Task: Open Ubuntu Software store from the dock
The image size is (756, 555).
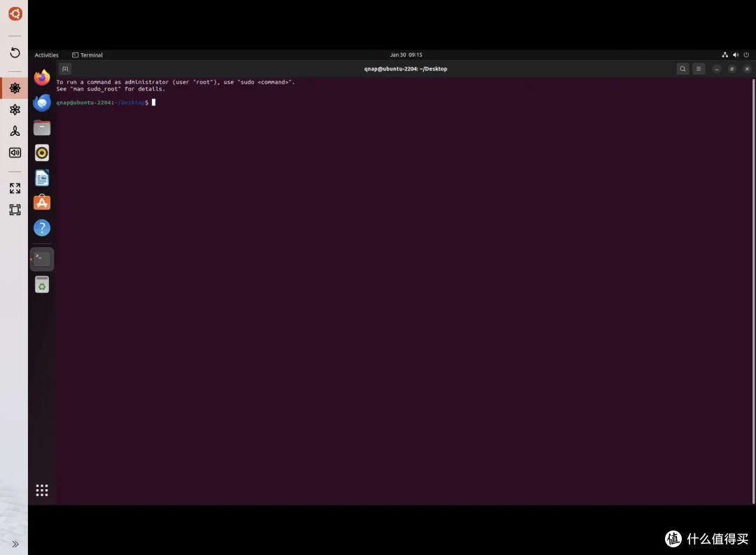Action: [41, 202]
